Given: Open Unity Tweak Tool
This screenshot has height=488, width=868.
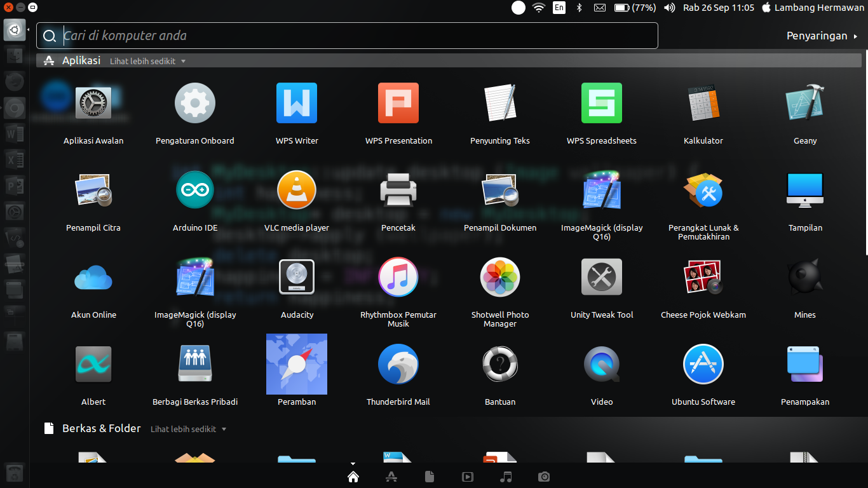Looking at the screenshot, I should (602, 276).
